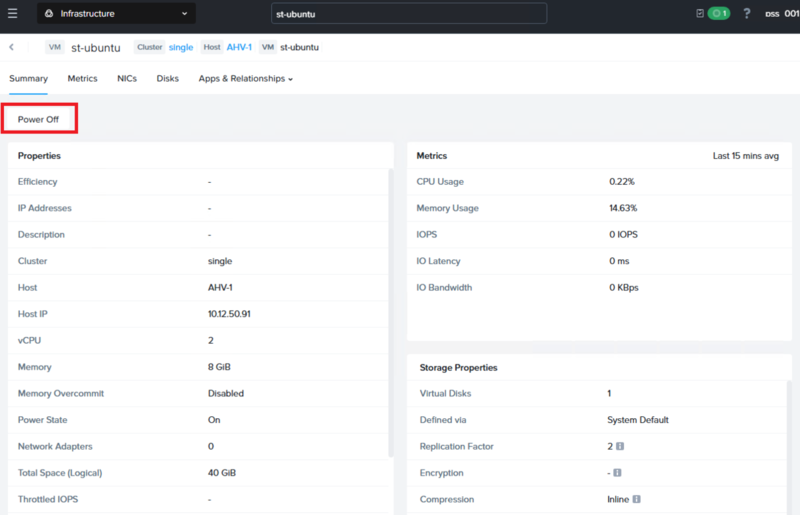Follow the AHV-1 host breadcrumb link

point(239,47)
